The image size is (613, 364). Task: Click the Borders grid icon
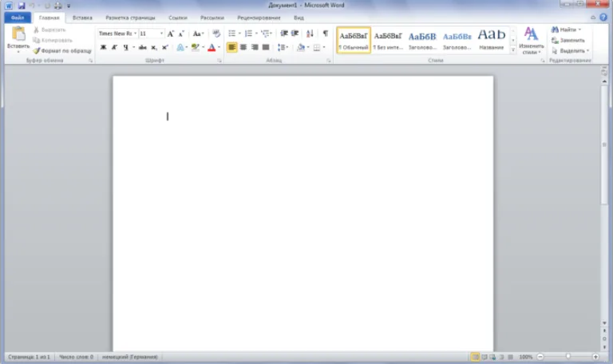317,47
